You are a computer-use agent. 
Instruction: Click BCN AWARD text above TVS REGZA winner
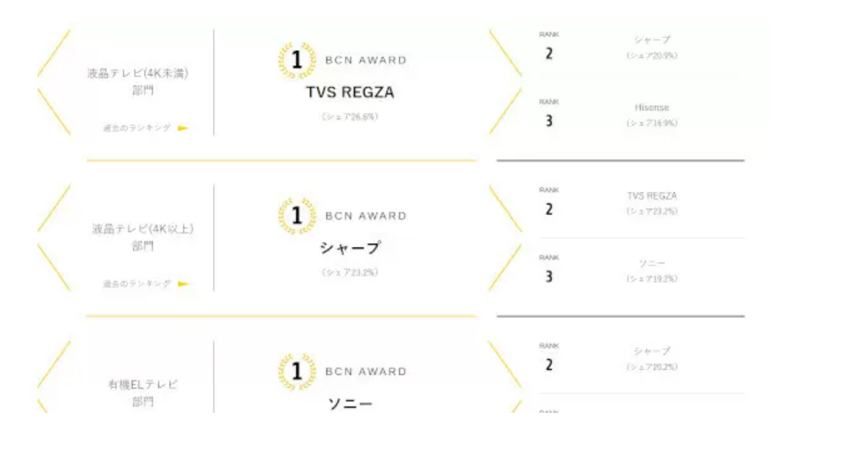(365, 60)
